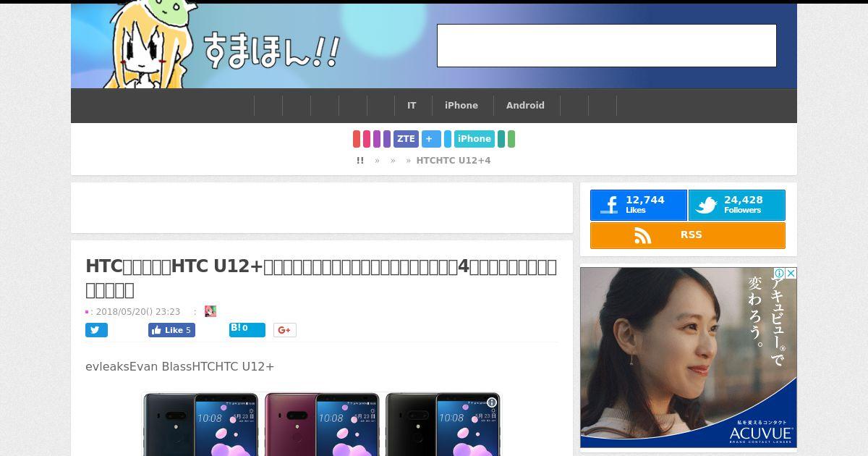Click the ACUVUE advertisement image
This screenshot has height=456, width=868.
pyautogui.click(x=689, y=358)
